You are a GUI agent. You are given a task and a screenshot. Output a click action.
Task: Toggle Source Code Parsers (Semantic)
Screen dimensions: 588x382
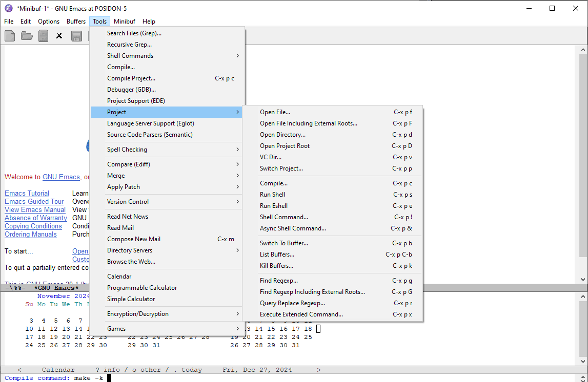pyautogui.click(x=168, y=135)
